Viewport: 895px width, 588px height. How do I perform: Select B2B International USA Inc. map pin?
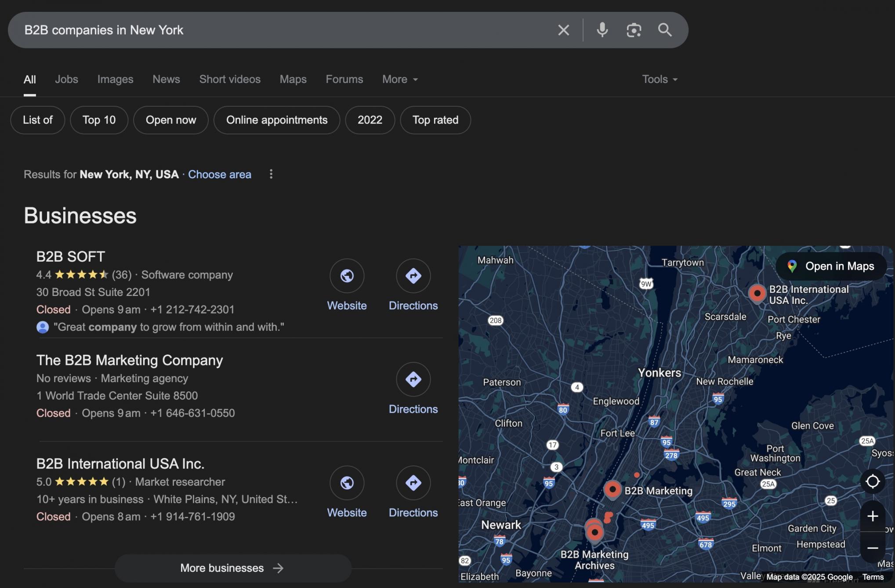click(757, 294)
